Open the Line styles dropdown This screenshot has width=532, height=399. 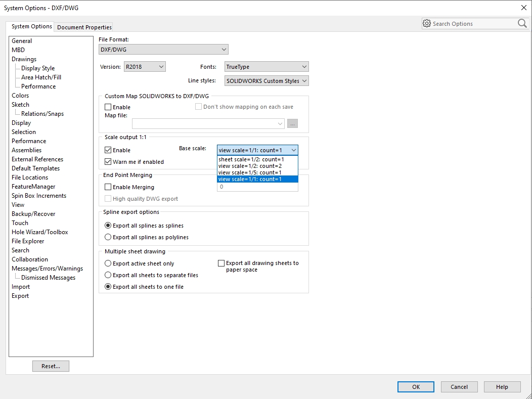coord(267,81)
